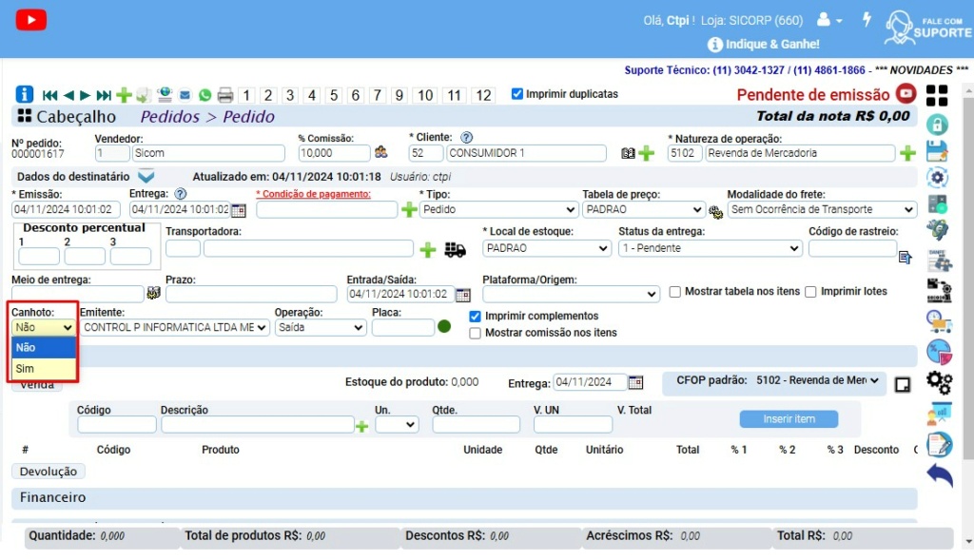Image resolution: width=974 pixels, height=560 pixels.
Task: Open Fale com Suporte
Action: 928,28
